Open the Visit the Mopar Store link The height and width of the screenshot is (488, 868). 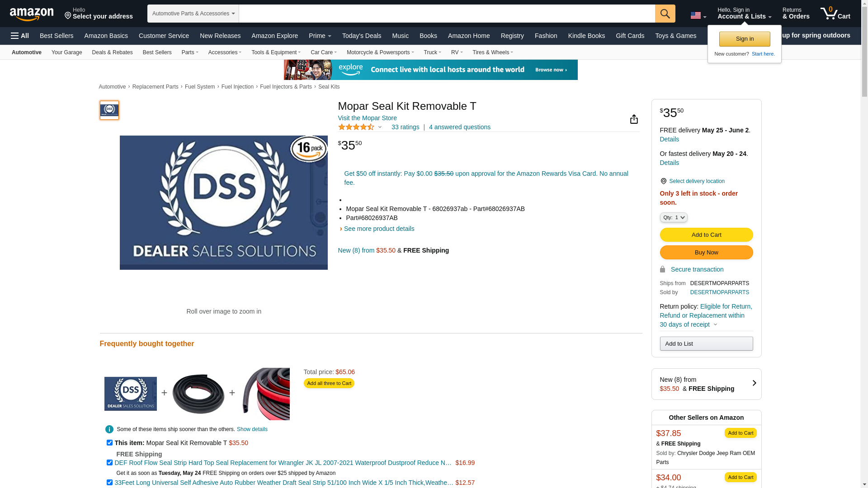367,118
